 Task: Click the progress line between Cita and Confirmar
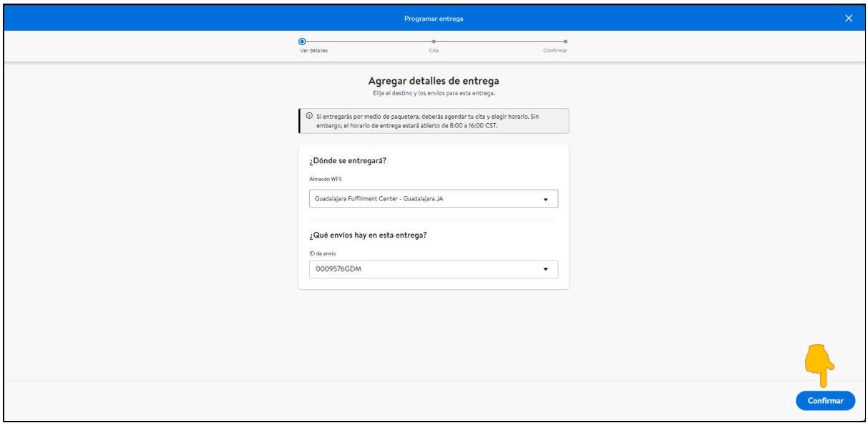click(499, 42)
